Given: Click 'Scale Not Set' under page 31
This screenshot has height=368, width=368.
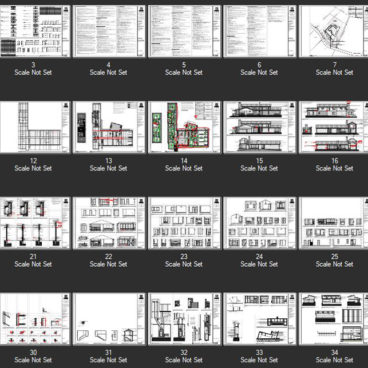Looking at the screenshot, I should click(x=109, y=360).
